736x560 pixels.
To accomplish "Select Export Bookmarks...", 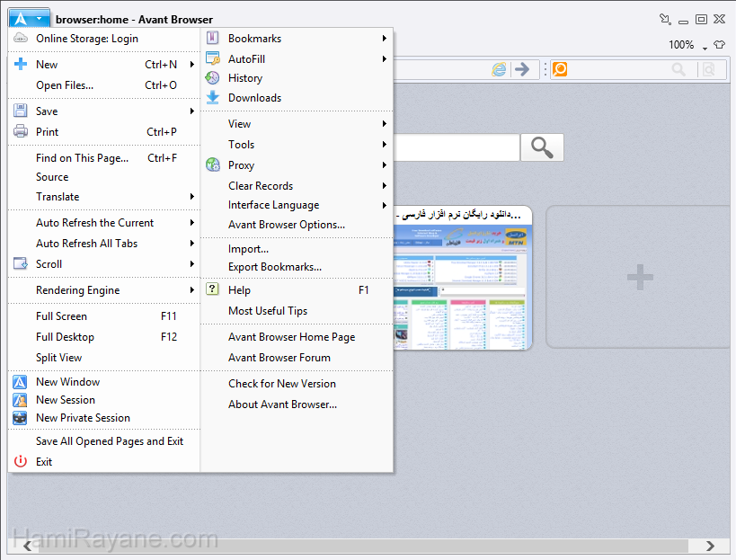I will (297, 267).
